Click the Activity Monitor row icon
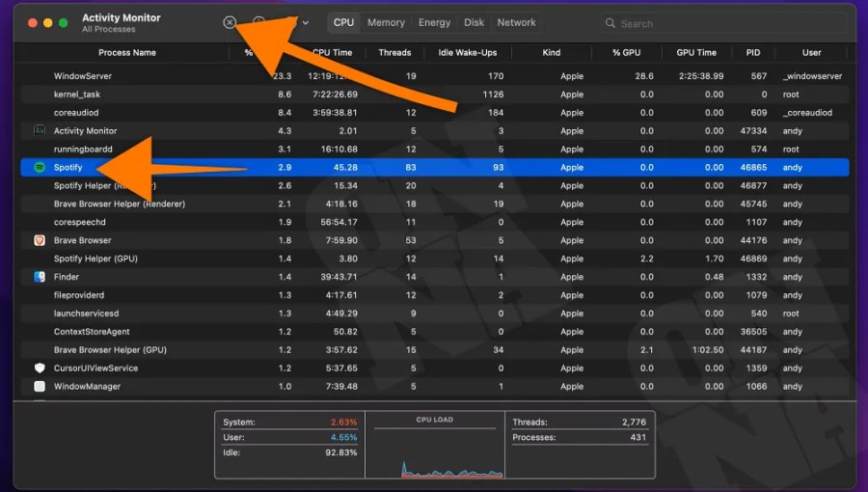The image size is (868, 492). [40, 130]
